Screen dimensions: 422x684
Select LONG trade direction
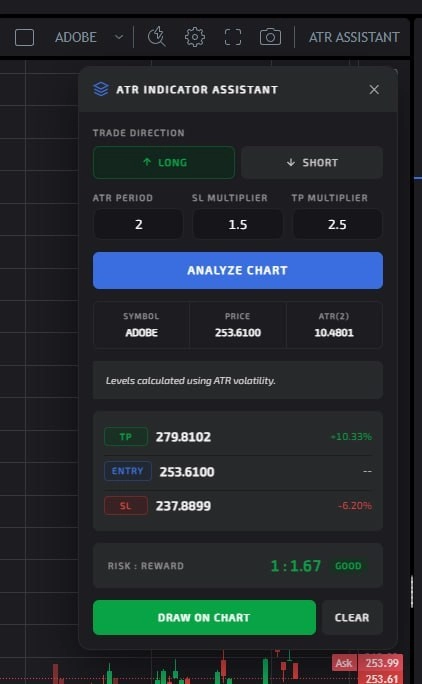click(164, 163)
